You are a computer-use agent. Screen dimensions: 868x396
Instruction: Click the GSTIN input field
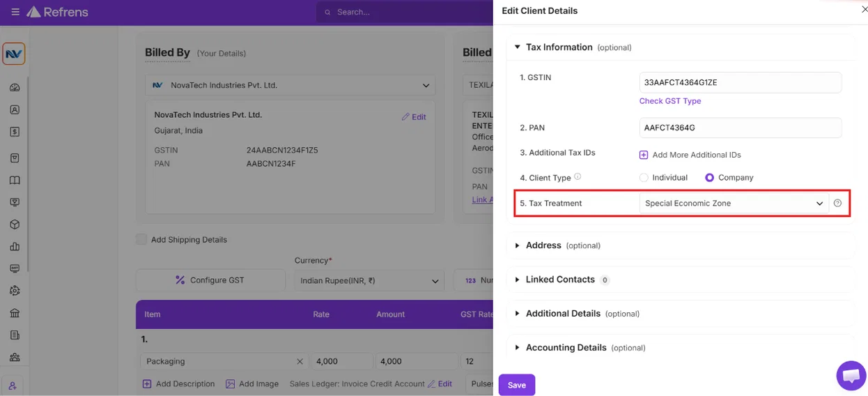(741, 82)
